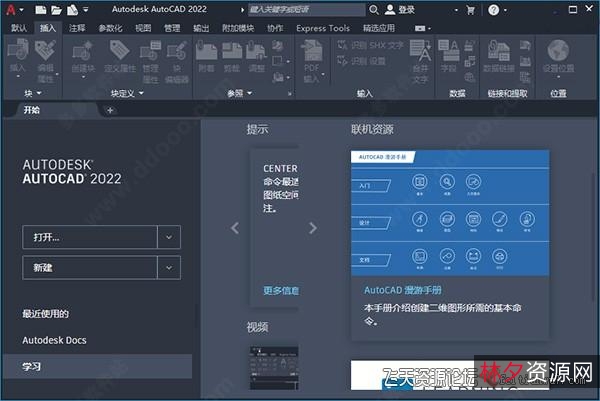Select 学习 in the left panel
The width and height of the screenshot is (600, 401).
coord(97,367)
